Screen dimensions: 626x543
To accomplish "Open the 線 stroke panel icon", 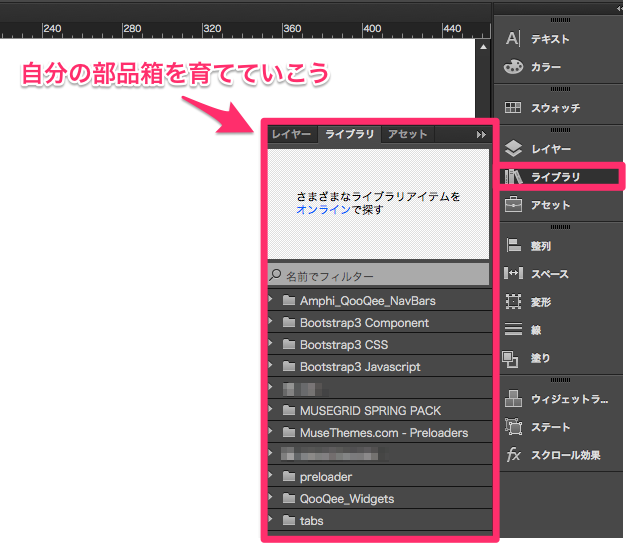I will pos(513,329).
